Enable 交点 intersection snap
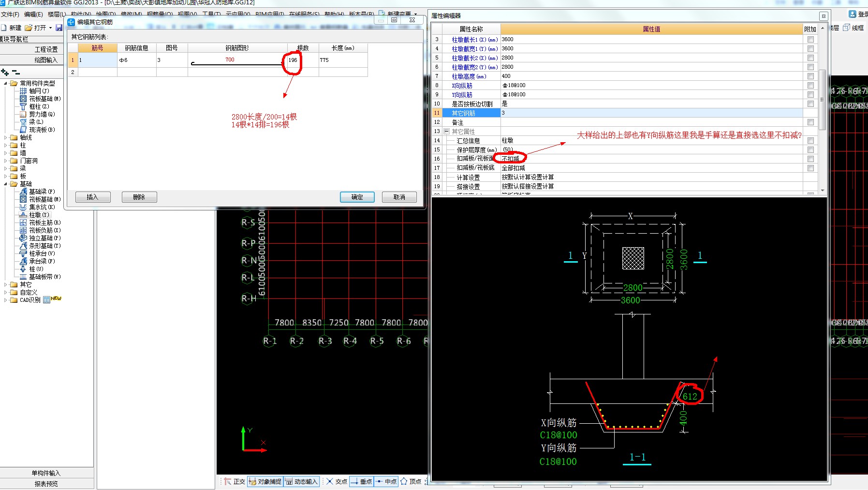Image resolution: width=868 pixels, height=490 pixels. tap(337, 482)
